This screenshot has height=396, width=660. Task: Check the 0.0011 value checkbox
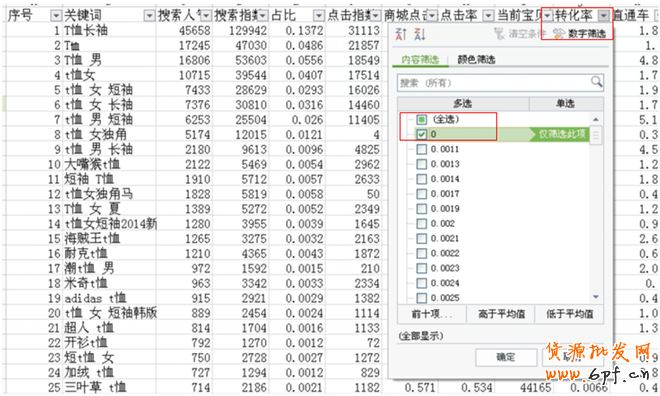421,149
